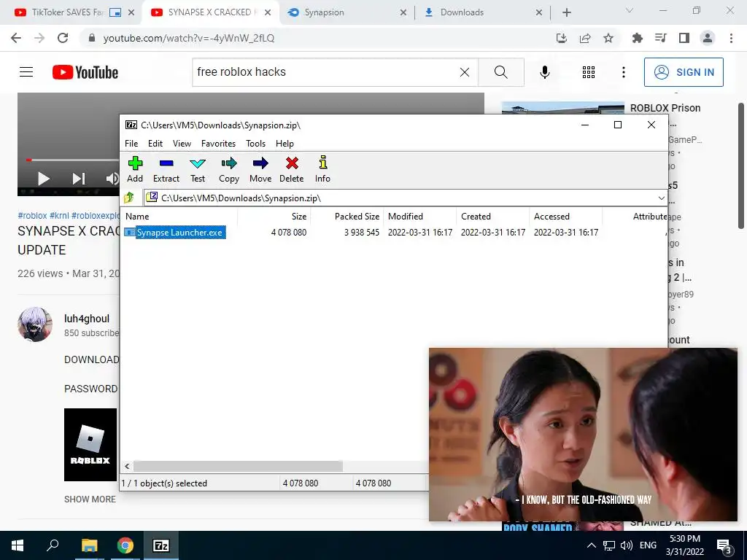This screenshot has height=560, width=747.
Task: Open YouTube settings three-dot menu
Action: tap(624, 72)
